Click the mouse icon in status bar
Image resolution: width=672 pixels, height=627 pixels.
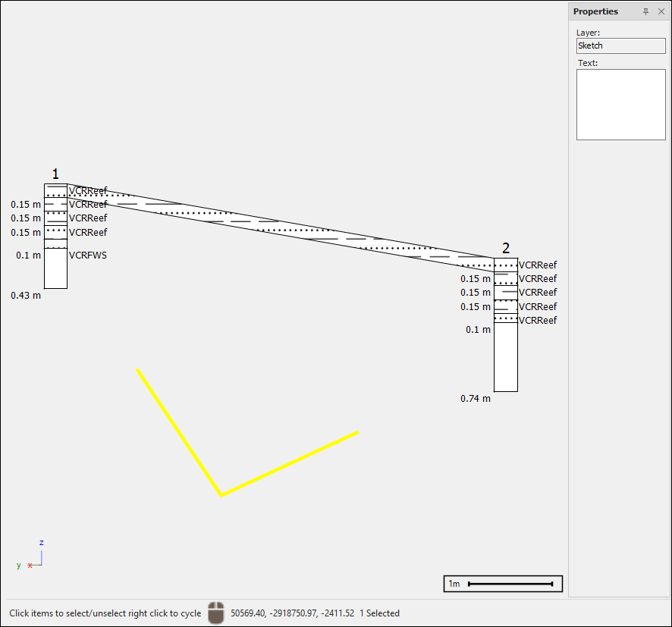click(x=216, y=613)
